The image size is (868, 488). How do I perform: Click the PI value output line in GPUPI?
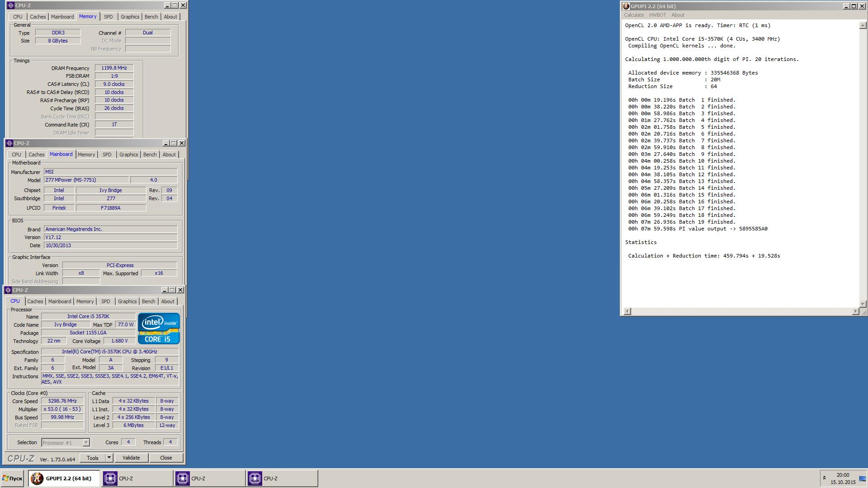coord(698,229)
